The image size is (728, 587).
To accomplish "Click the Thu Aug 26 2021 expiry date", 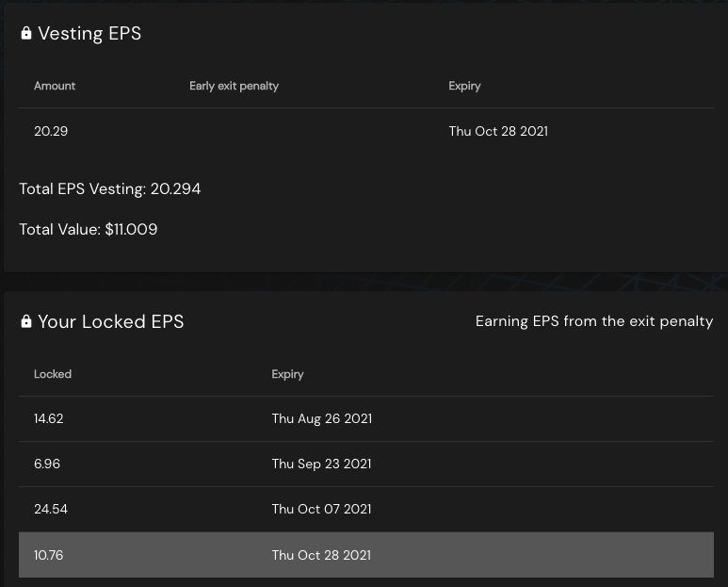I will pos(322,419).
